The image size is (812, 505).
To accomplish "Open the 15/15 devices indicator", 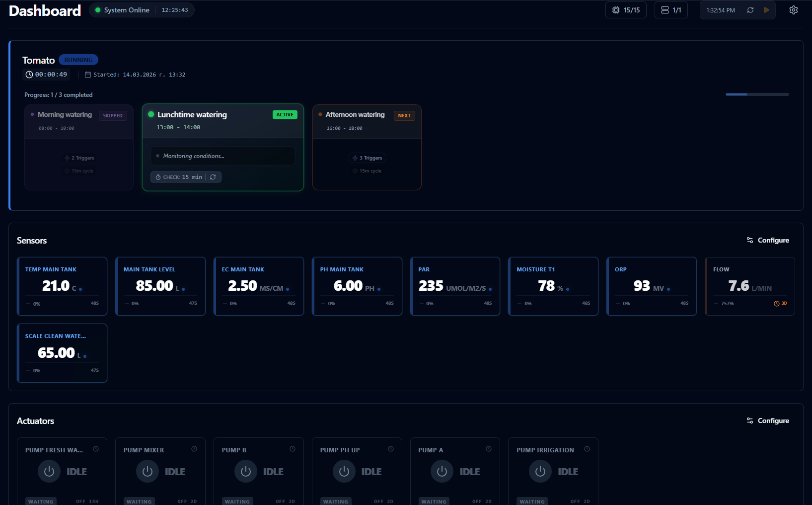I will coord(626,10).
